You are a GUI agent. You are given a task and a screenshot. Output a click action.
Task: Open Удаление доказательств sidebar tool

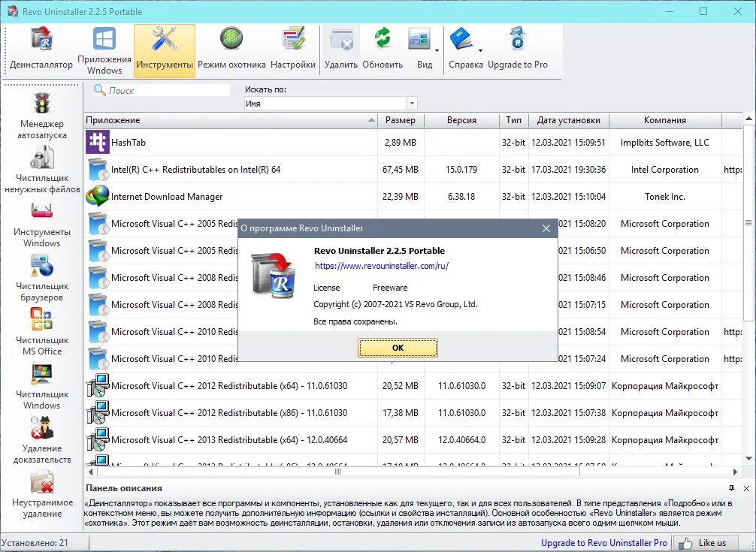point(42,439)
